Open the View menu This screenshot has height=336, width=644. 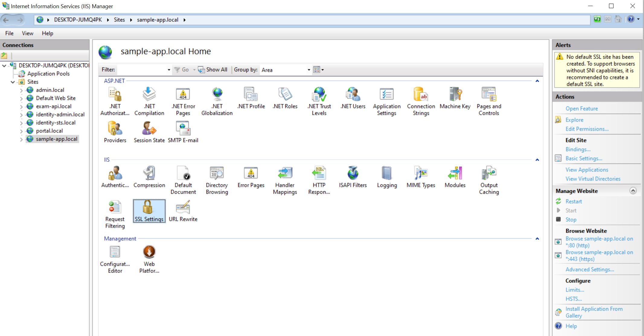click(x=27, y=33)
